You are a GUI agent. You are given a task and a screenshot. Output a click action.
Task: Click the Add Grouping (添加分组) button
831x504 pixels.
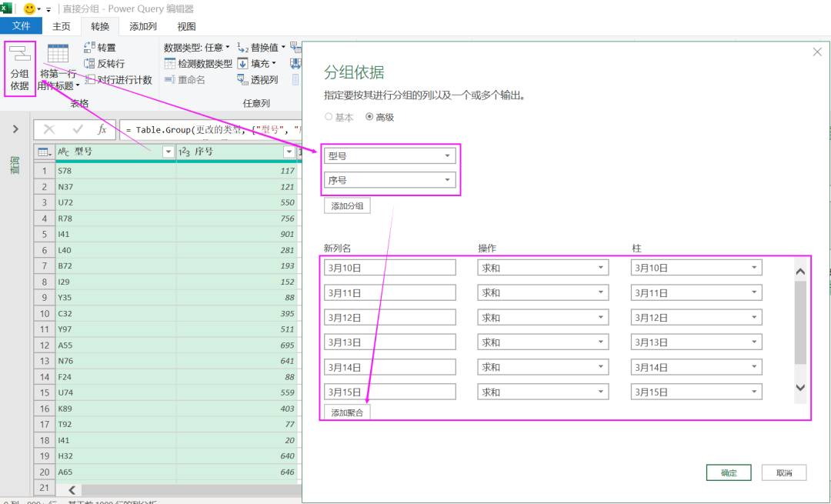click(347, 205)
